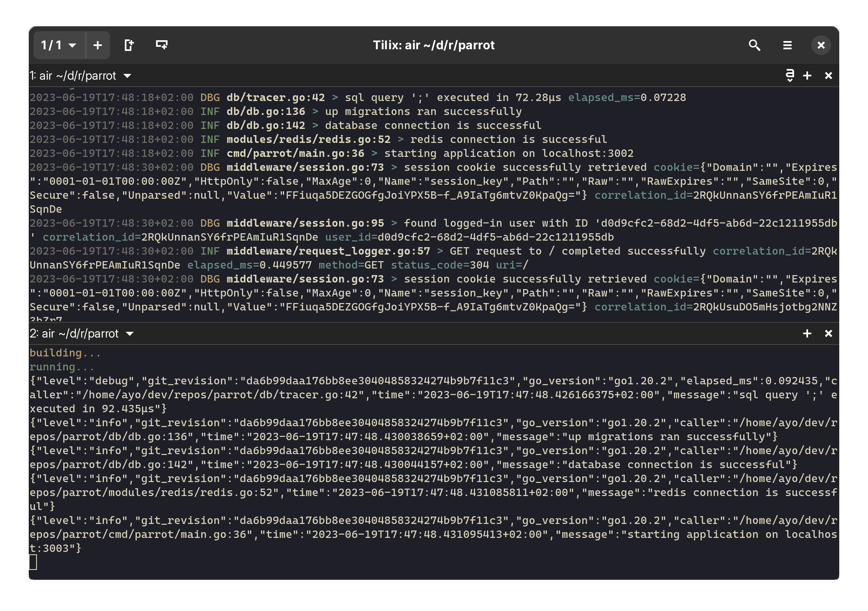Toggle synchronized input icon on terminal 1
This screenshot has height=611, width=868.
click(790, 76)
